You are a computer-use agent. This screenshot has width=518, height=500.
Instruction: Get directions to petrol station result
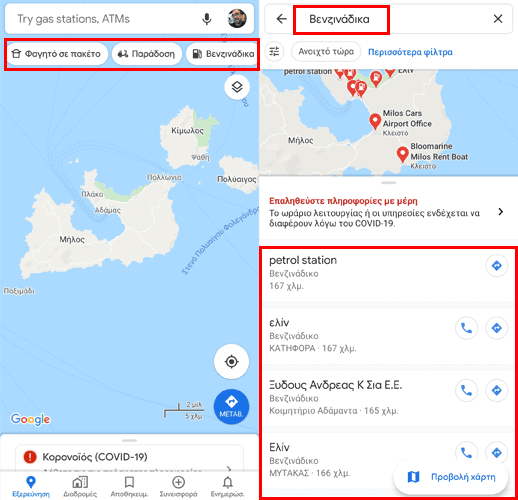[x=497, y=266]
